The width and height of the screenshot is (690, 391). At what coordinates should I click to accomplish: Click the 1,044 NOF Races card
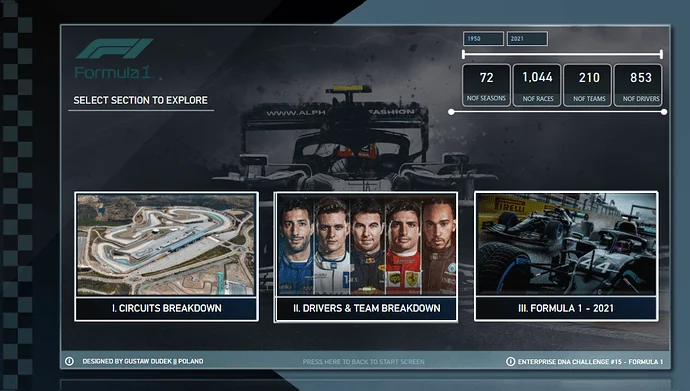click(537, 85)
